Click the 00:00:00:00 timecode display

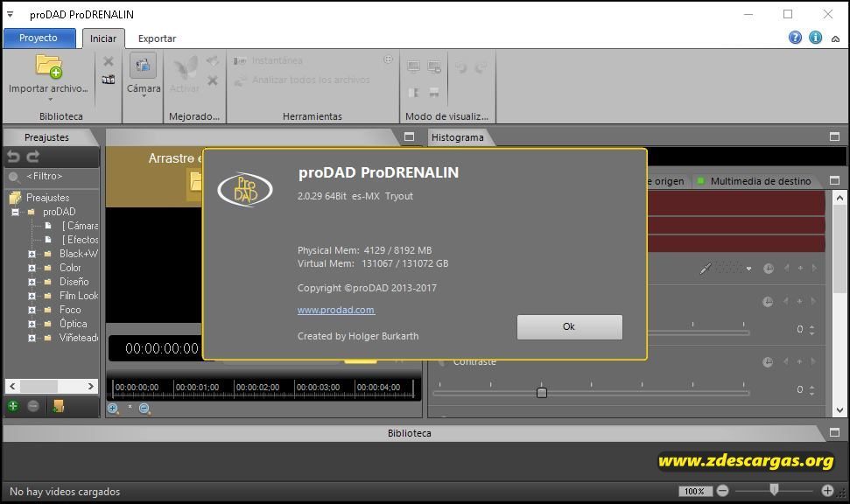pyautogui.click(x=162, y=348)
